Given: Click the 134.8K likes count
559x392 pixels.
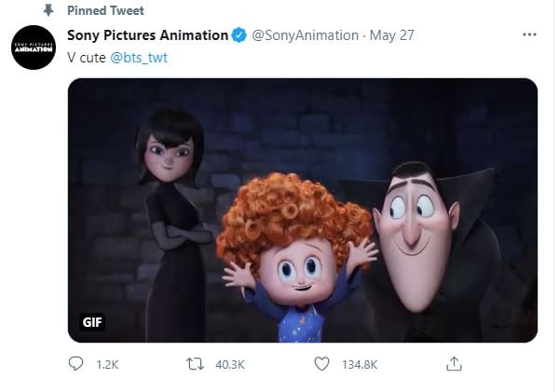Looking at the screenshot, I should (x=360, y=365).
